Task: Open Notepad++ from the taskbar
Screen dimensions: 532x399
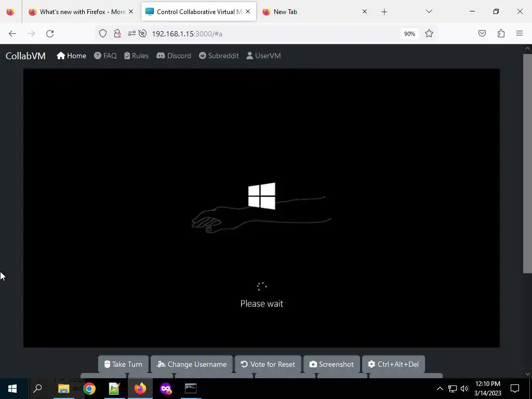Action: tap(114, 389)
